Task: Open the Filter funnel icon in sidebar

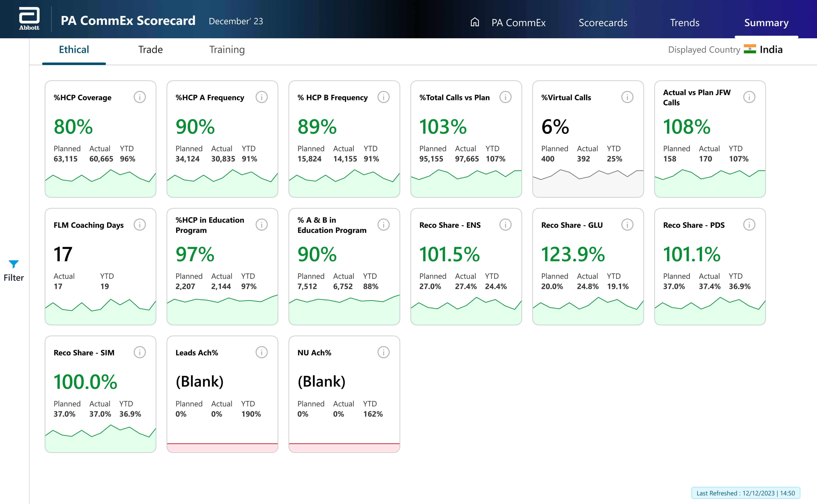Action: (14, 264)
